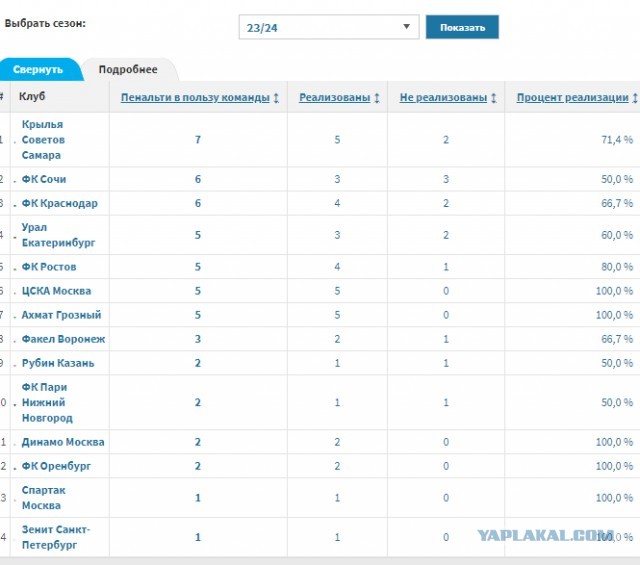Open ЦСКА Москва club link
Image resolution: width=640 pixels, height=565 pixels.
56,291
